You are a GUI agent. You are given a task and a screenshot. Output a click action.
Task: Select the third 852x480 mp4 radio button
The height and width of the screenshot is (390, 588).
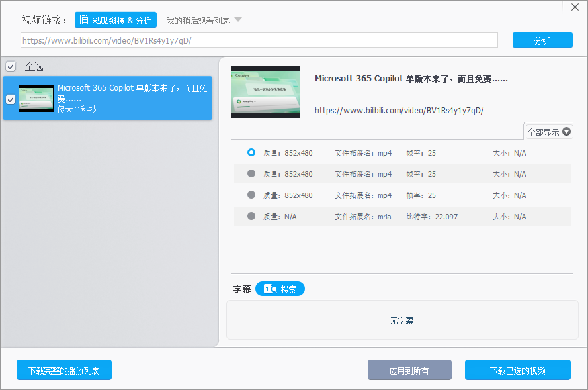(x=251, y=195)
